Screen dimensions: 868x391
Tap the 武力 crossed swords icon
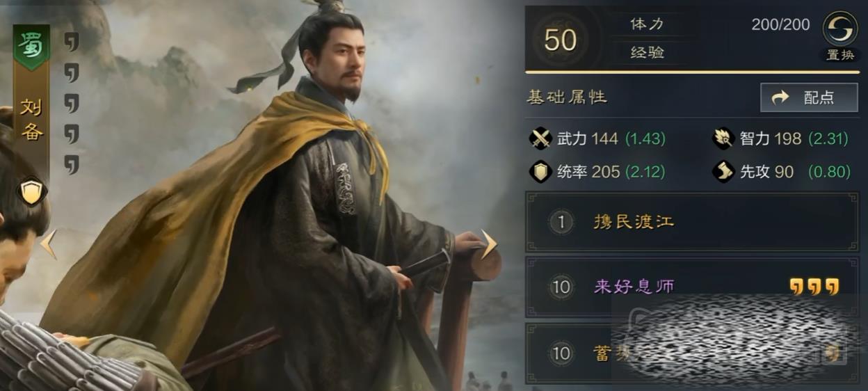[x=540, y=138]
